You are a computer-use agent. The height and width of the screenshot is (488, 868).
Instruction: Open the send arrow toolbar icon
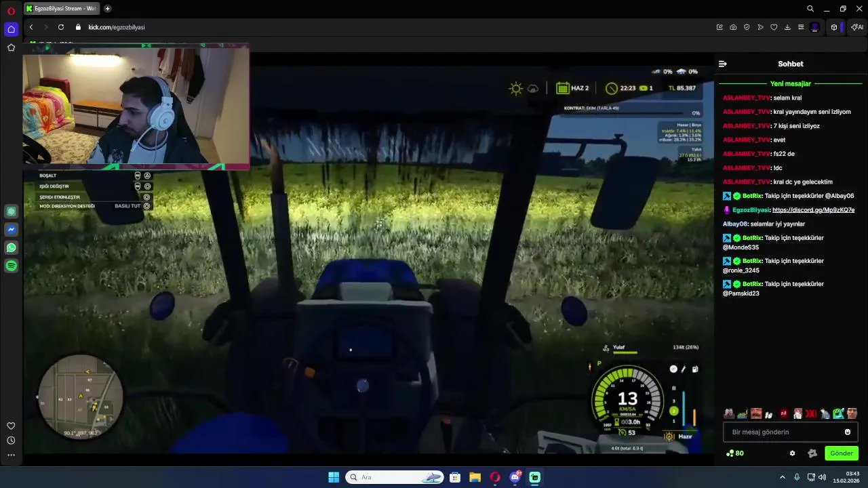coord(760,27)
